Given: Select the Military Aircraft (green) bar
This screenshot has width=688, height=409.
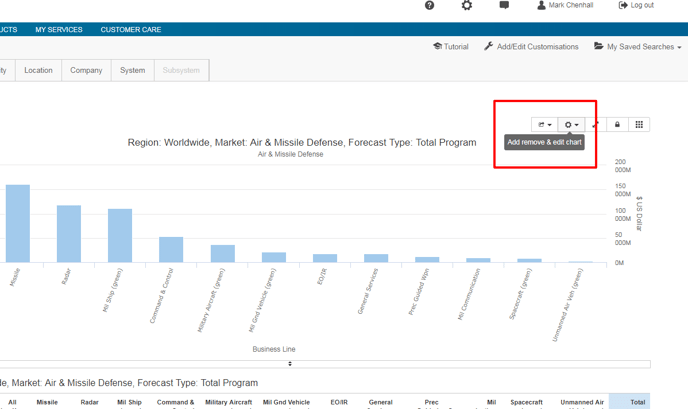Looking at the screenshot, I should pos(222,254).
